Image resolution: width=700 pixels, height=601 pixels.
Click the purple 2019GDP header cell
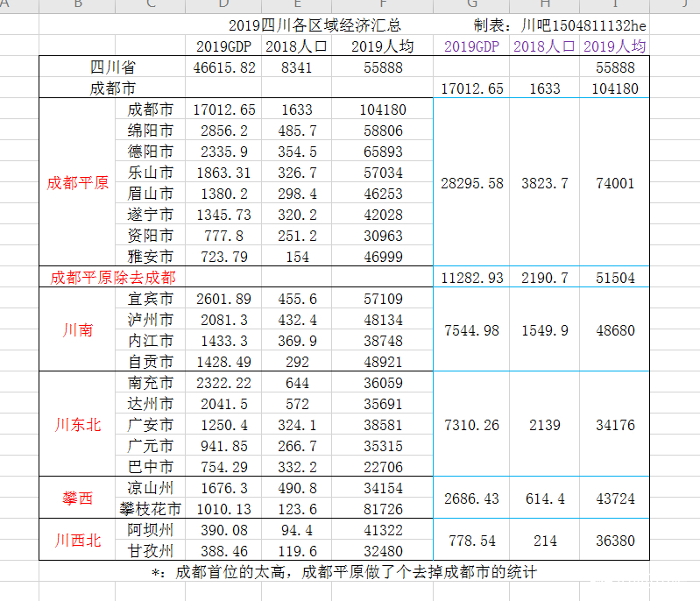(471, 46)
